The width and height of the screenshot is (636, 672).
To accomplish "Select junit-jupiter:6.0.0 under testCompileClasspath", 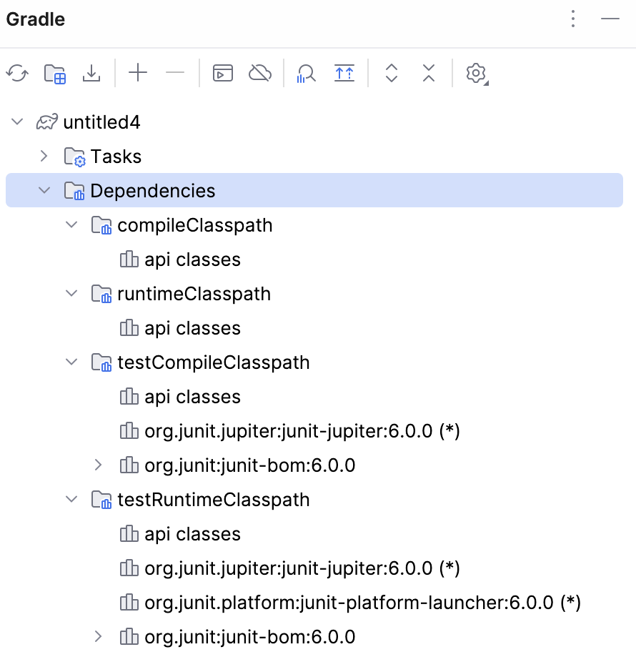I will coord(314,430).
